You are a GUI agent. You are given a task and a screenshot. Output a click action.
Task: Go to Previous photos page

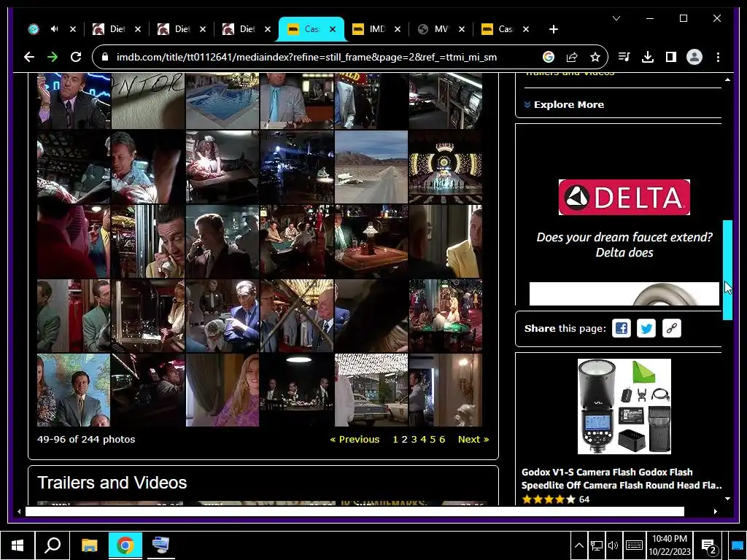tap(355, 440)
